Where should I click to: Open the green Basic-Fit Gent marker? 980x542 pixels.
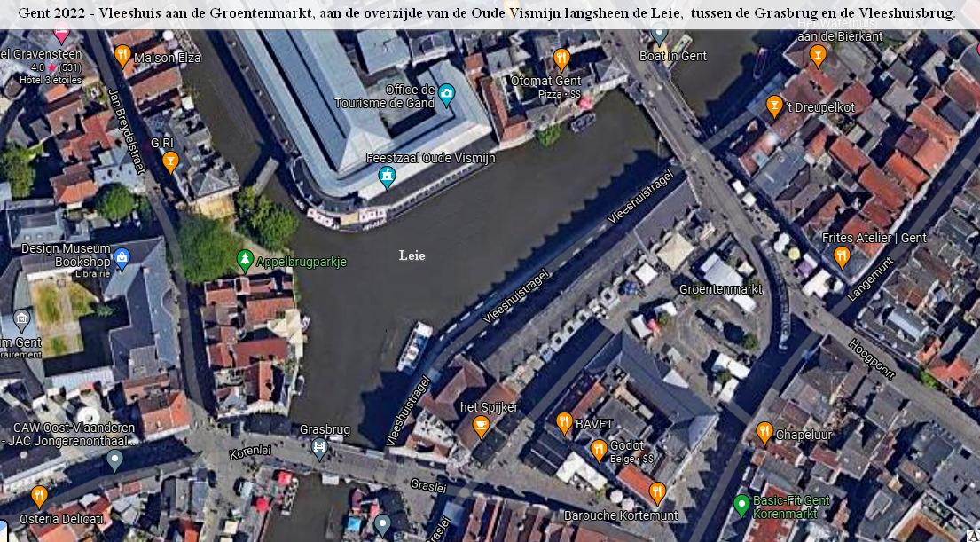pos(741,505)
